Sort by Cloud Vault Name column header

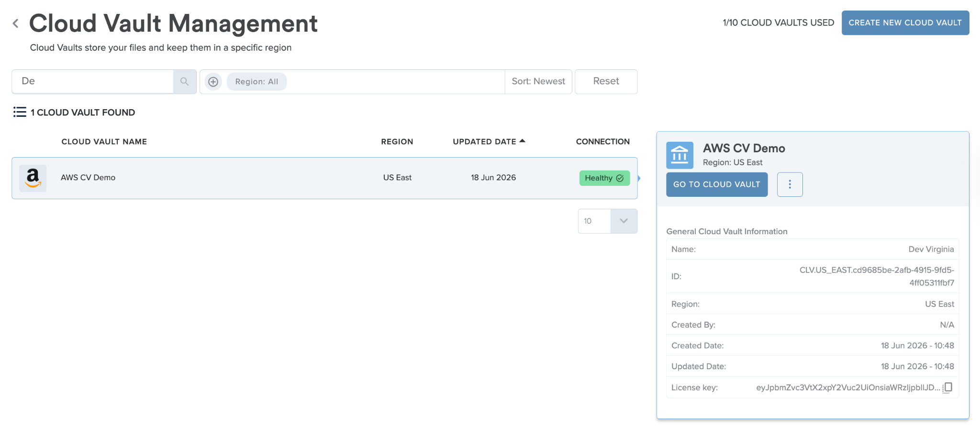click(x=104, y=142)
